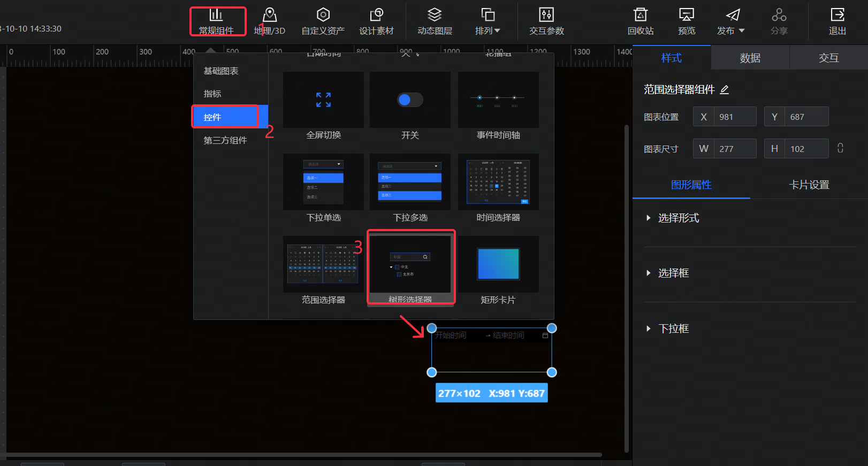Image resolution: width=868 pixels, height=466 pixels.
Task: Open the 排列 arrangement dropdown
Action: 488,21
